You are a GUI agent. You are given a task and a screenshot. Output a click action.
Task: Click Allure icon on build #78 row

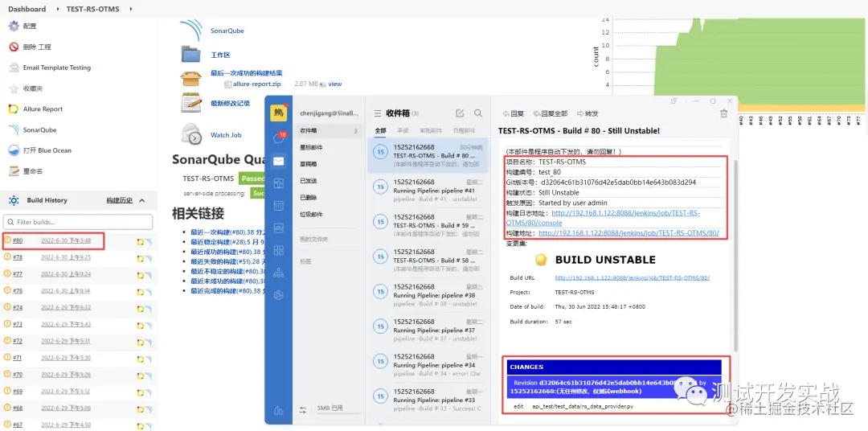click(x=141, y=258)
